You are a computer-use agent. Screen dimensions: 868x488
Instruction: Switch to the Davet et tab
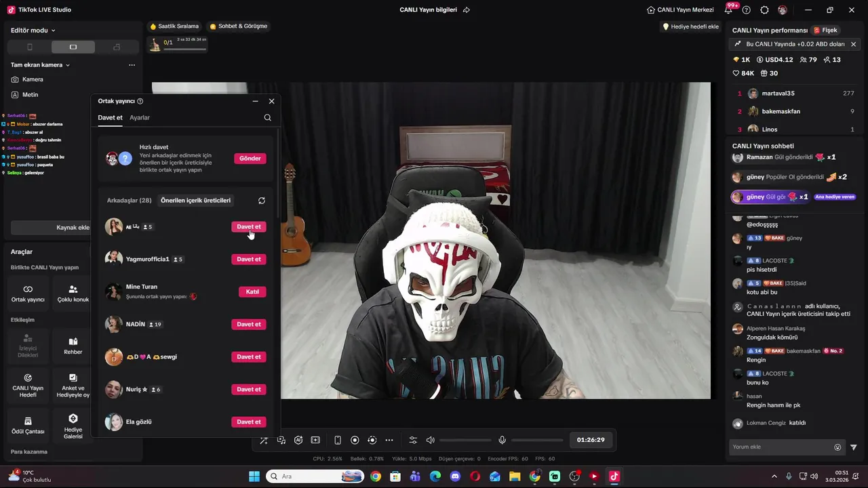[x=110, y=118]
